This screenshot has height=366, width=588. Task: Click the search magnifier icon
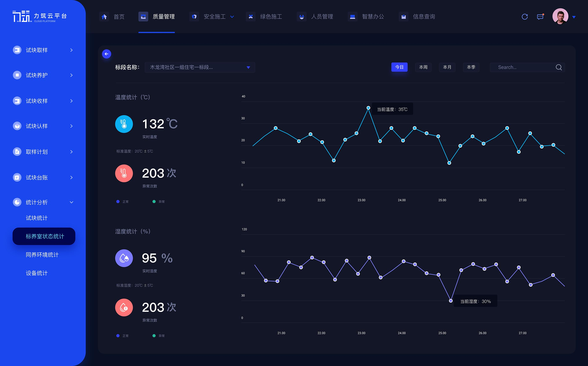click(x=558, y=67)
